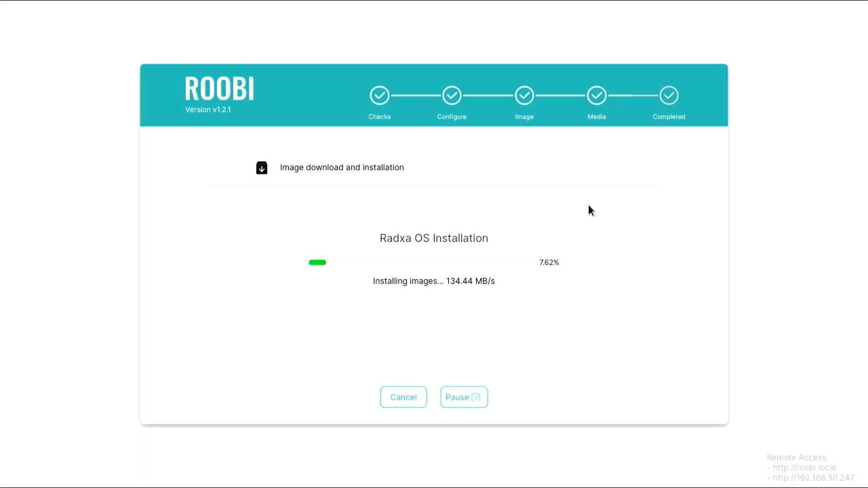The height and width of the screenshot is (488, 868).
Task: Cancel the Radxa OS installation
Action: coord(403,397)
